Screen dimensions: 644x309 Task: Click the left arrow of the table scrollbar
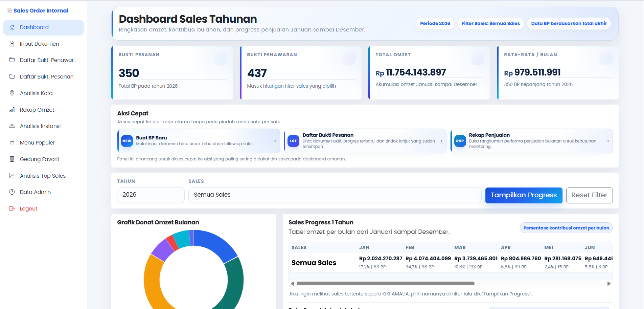[x=292, y=284]
